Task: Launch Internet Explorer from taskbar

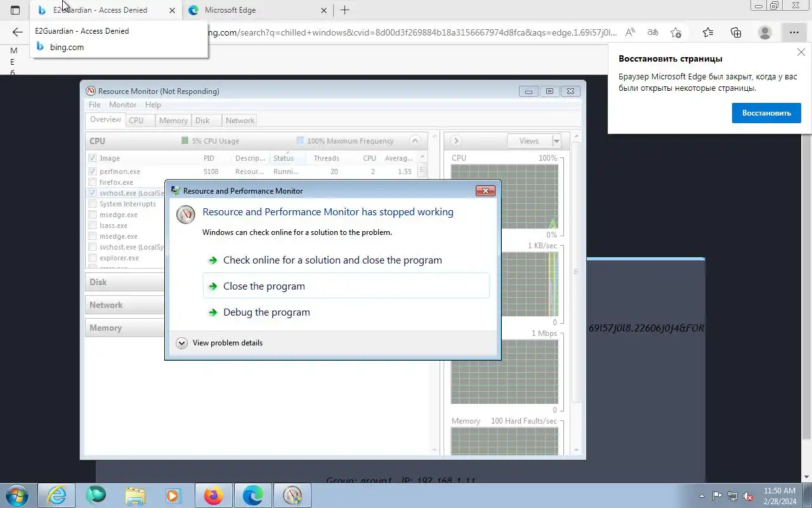Action: 56,495
